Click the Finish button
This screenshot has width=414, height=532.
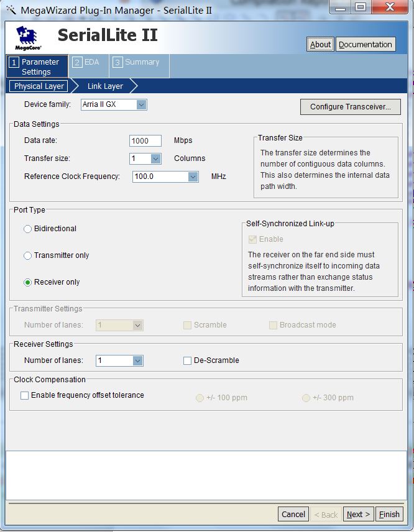tap(389, 515)
